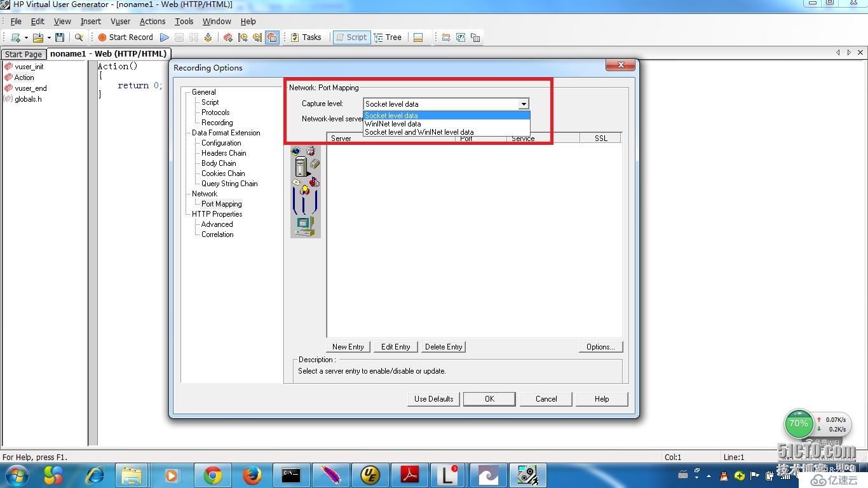This screenshot has width=868, height=488.
Task: Click the Pause toolbar icon
Action: pyautogui.click(x=194, y=37)
